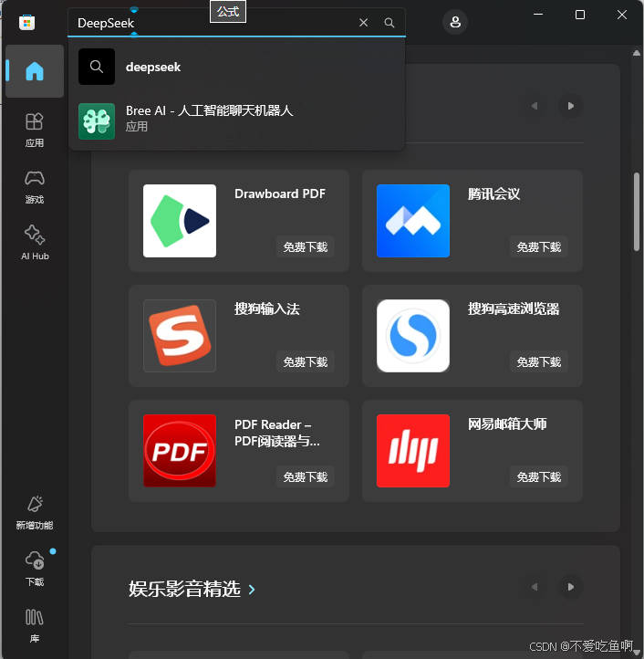Open the 库 (Library) section
This screenshot has width=644, height=659.
35,625
